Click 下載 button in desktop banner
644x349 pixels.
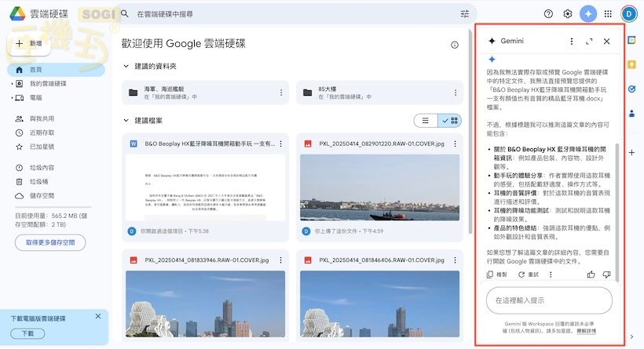(x=27, y=333)
